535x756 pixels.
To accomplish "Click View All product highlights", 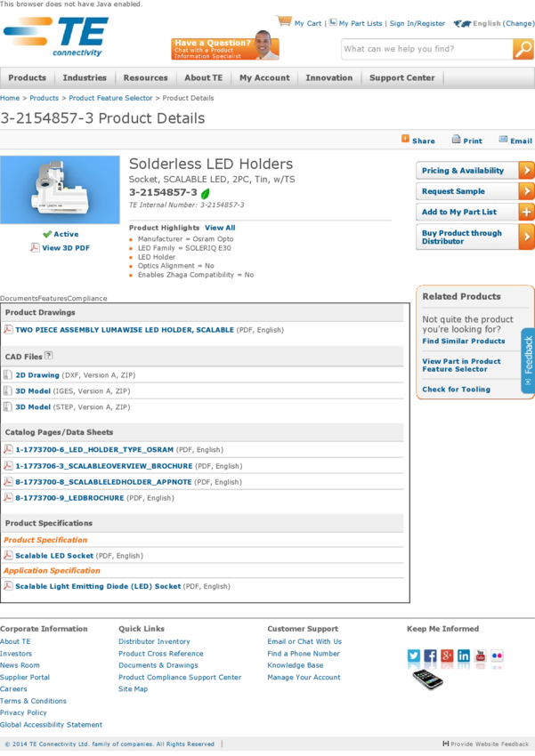I will (x=220, y=228).
